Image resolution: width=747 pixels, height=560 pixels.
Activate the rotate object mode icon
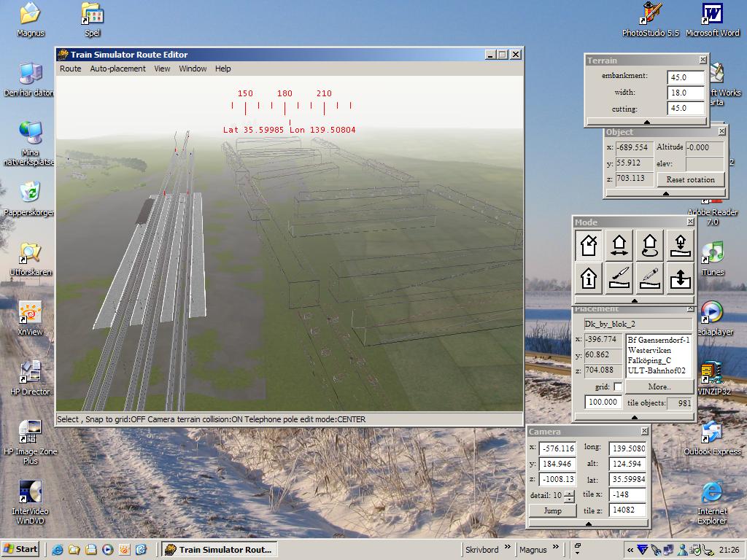point(649,246)
